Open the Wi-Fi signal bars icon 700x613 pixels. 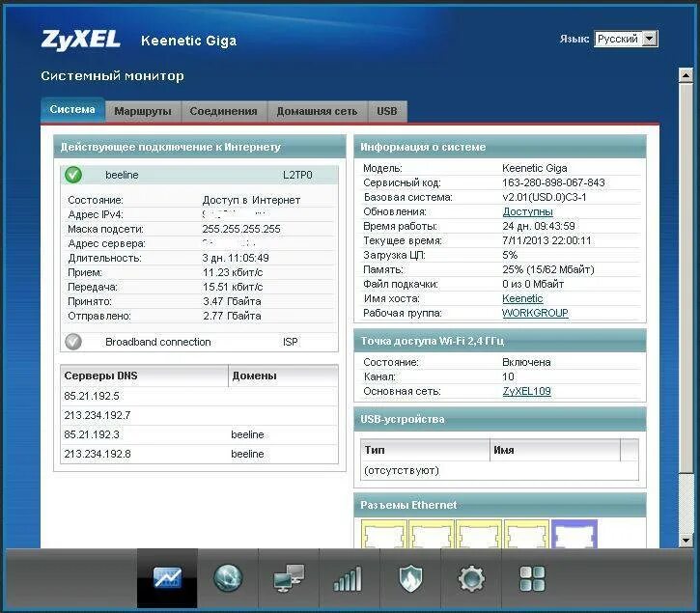348,578
